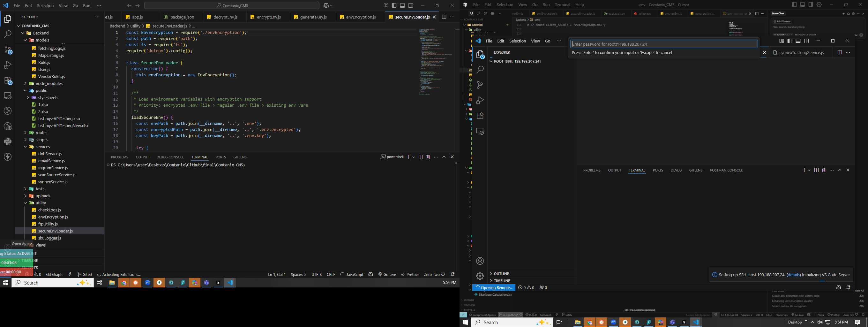Click Opening Remote status button

coord(494,287)
